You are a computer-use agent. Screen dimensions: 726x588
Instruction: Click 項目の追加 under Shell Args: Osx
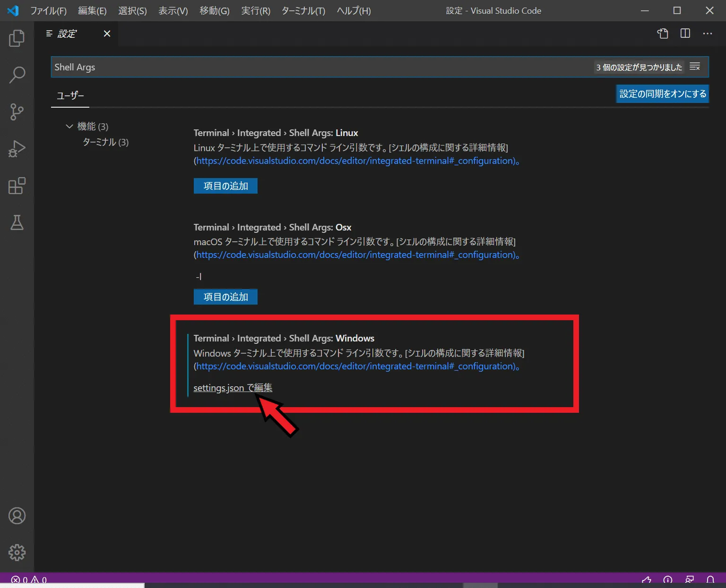[x=225, y=297]
